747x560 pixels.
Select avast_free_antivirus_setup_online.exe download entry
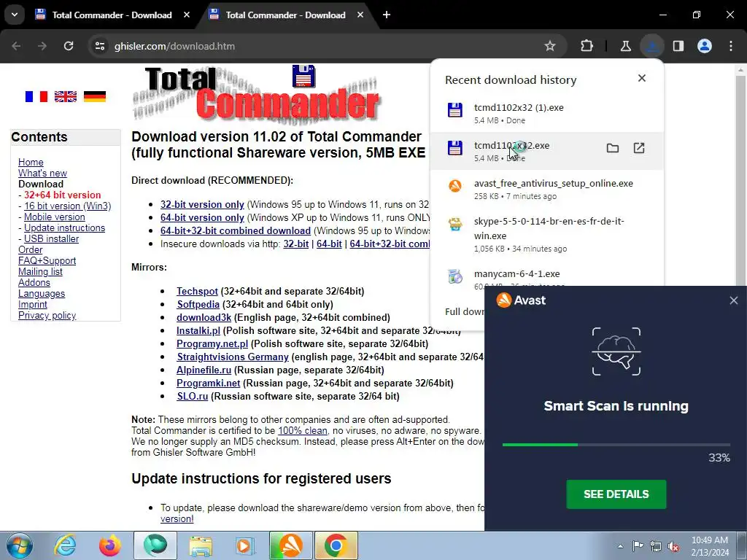(546, 189)
